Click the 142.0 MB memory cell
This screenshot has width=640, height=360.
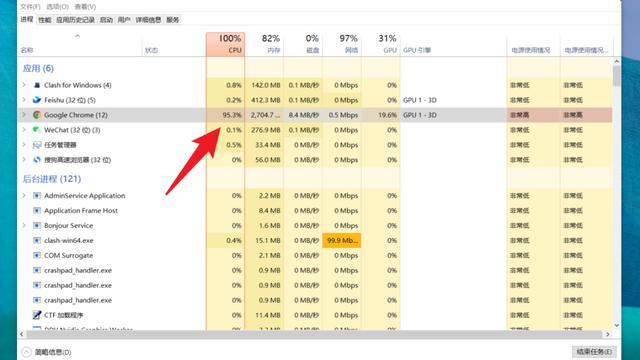(265, 85)
